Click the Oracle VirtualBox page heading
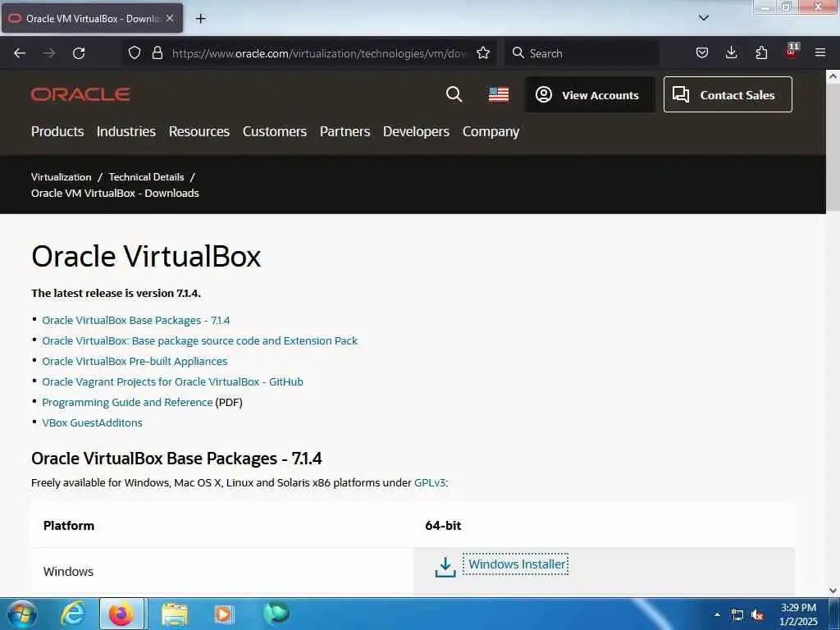Viewport: 840px width, 630px height. [146, 256]
